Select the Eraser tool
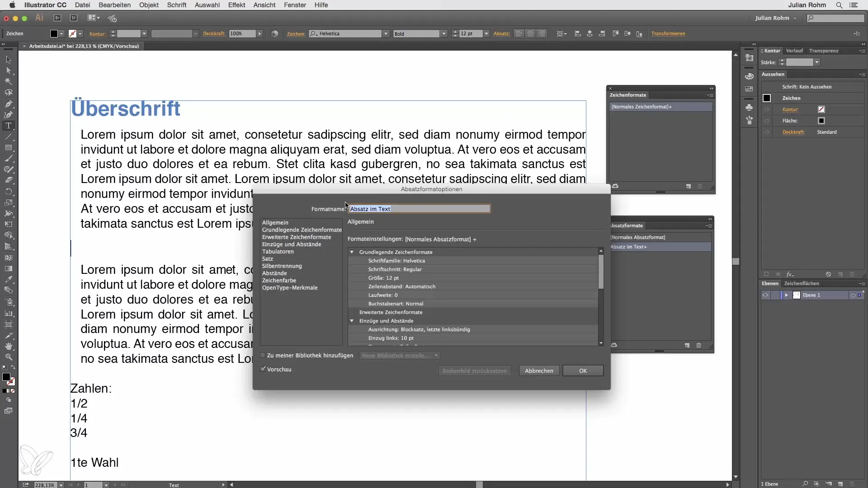This screenshot has width=868, height=488. 9,180
